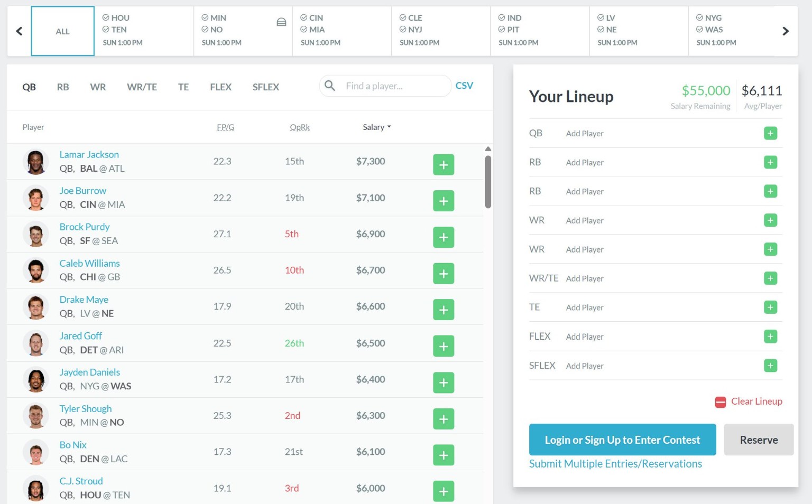Filter by IND @ PIT game

pyautogui.click(x=540, y=31)
